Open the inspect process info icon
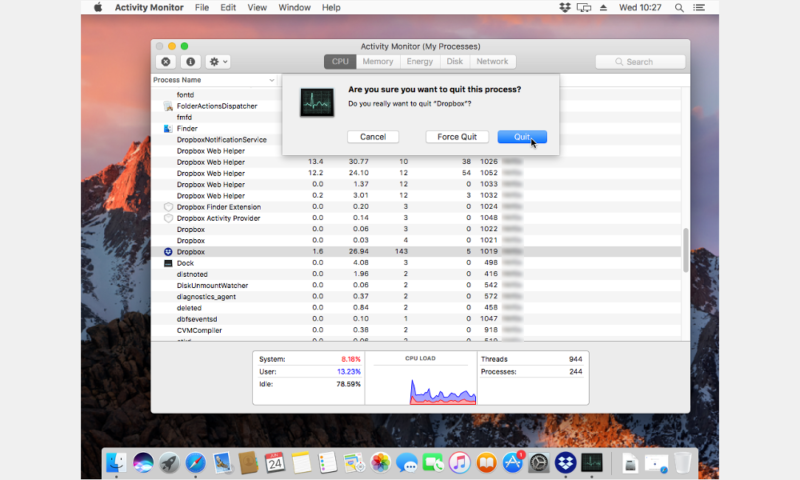 (x=190, y=62)
